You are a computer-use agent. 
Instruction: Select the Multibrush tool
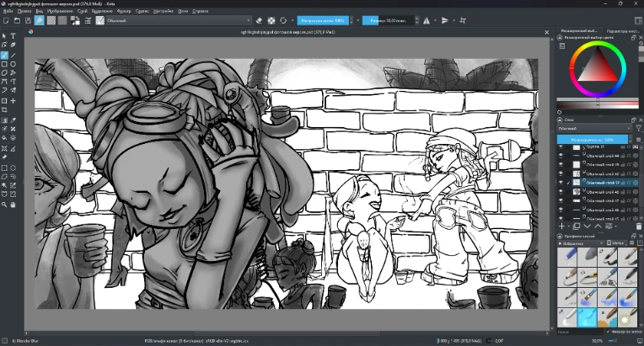point(13,90)
